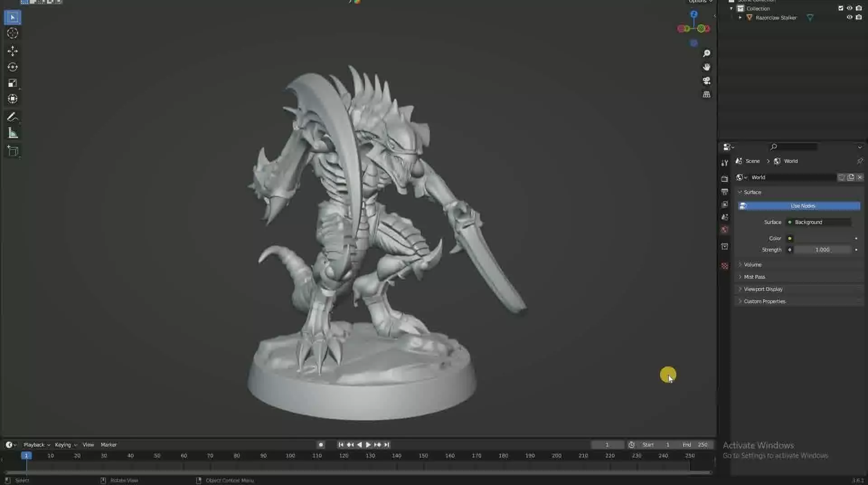Click the blue Z axis on navigation gizmo
The height and width of the screenshot is (485, 868).
coord(694,14)
